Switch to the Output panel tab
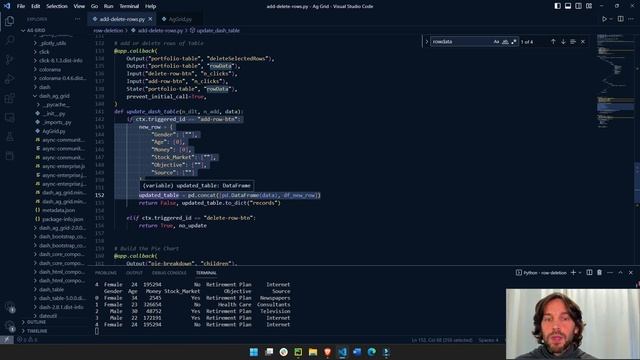 pyautogui.click(x=134, y=273)
